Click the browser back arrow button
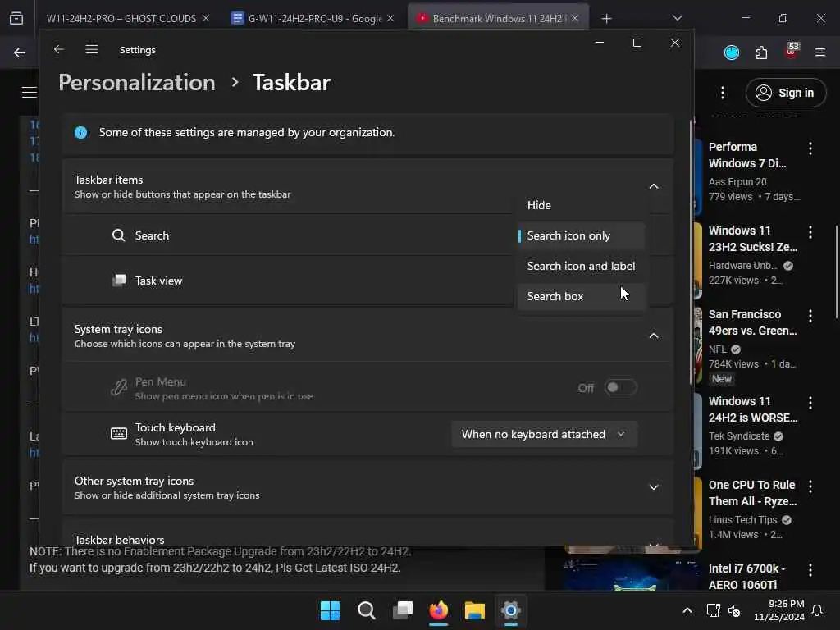The image size is (840, 630). [20, 52]
